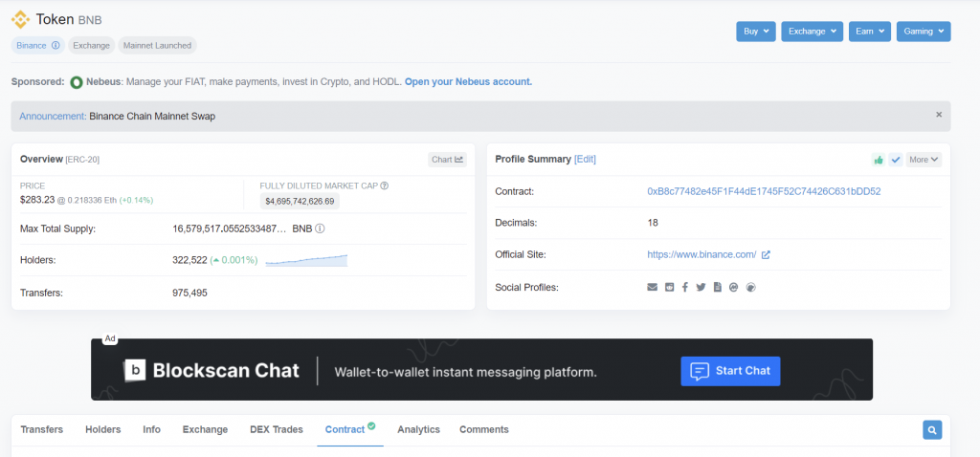The width and height of the screenshot is (980, 457).
Task: Click the Decimals value 18
Action: pyautogui.click(x=653, y=222)
